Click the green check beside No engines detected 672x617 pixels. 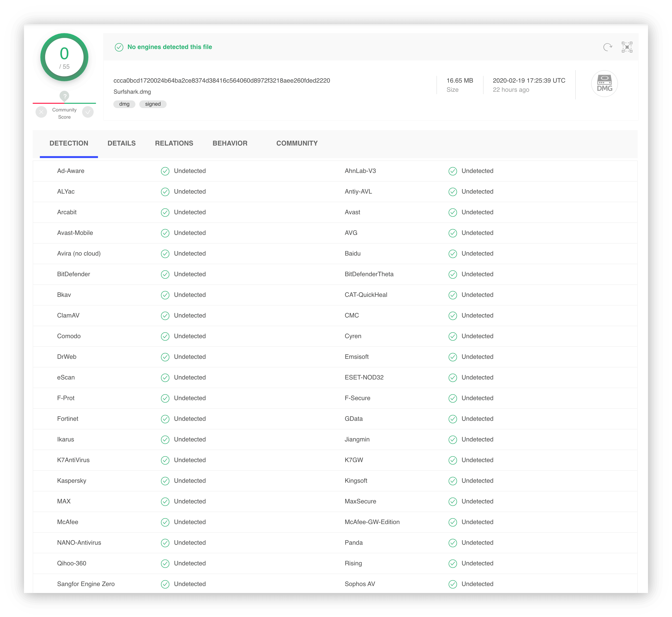pos(119,47)
